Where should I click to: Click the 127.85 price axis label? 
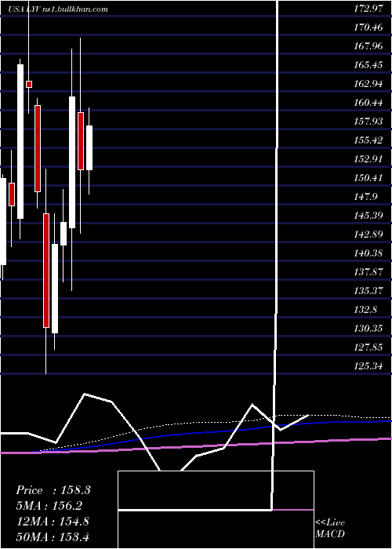[369, 347]
